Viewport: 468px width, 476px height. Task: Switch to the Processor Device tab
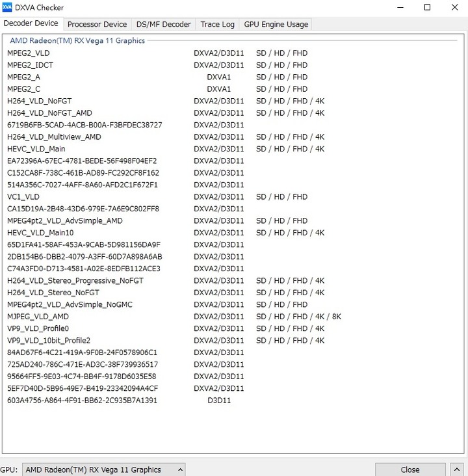tap(97, 24)
